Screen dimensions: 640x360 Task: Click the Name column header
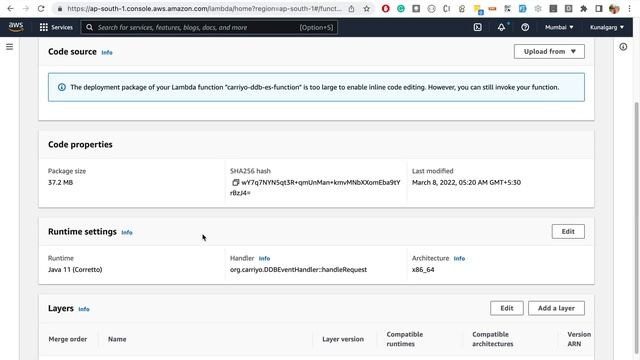click(117, 339)
